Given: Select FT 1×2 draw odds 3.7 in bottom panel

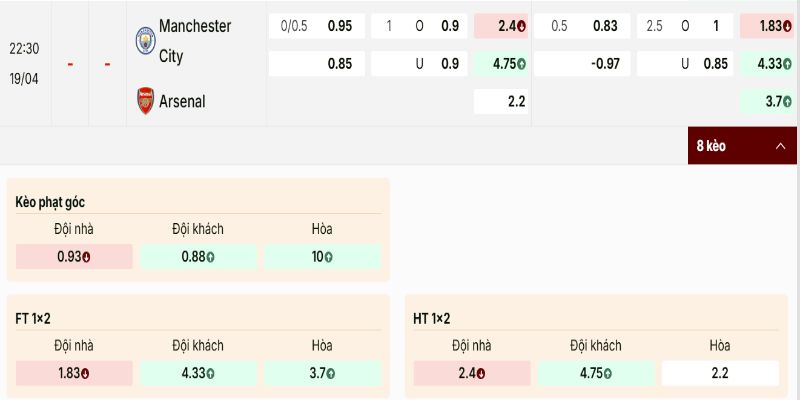Looking at the screenshot, I should [322, 373].
